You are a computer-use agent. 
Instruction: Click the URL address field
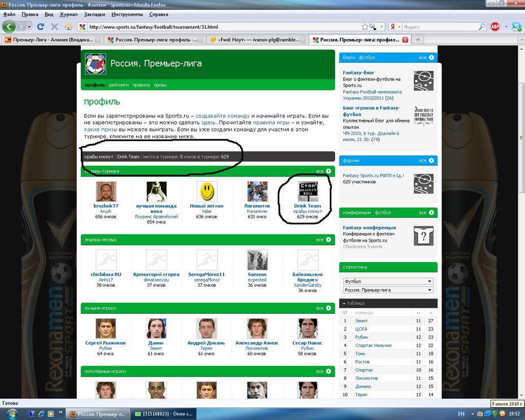(221, 27)
